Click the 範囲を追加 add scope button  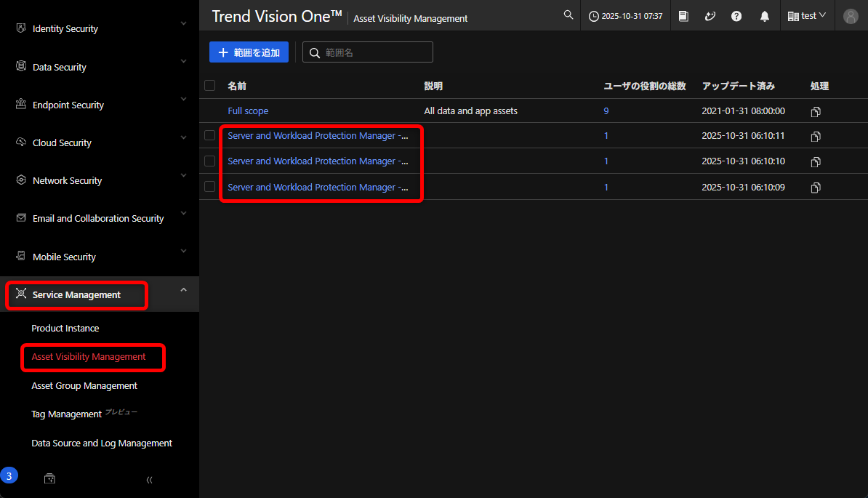click(249, 52)
